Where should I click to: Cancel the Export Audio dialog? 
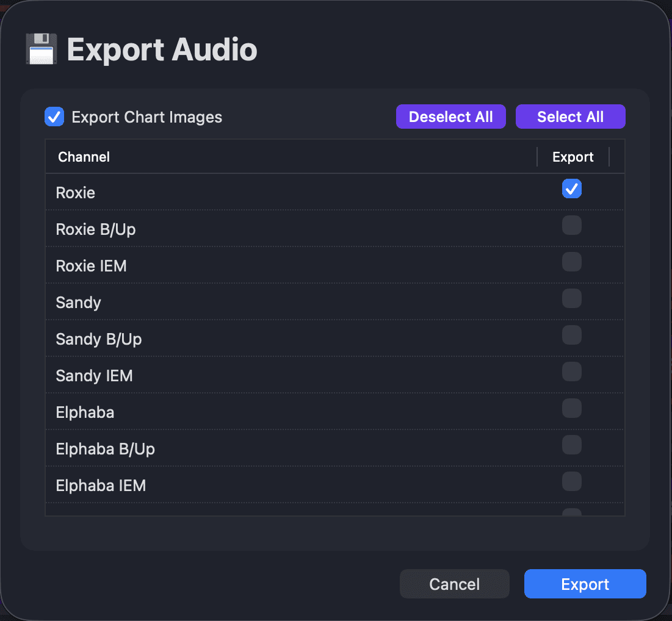coord(454,584)
